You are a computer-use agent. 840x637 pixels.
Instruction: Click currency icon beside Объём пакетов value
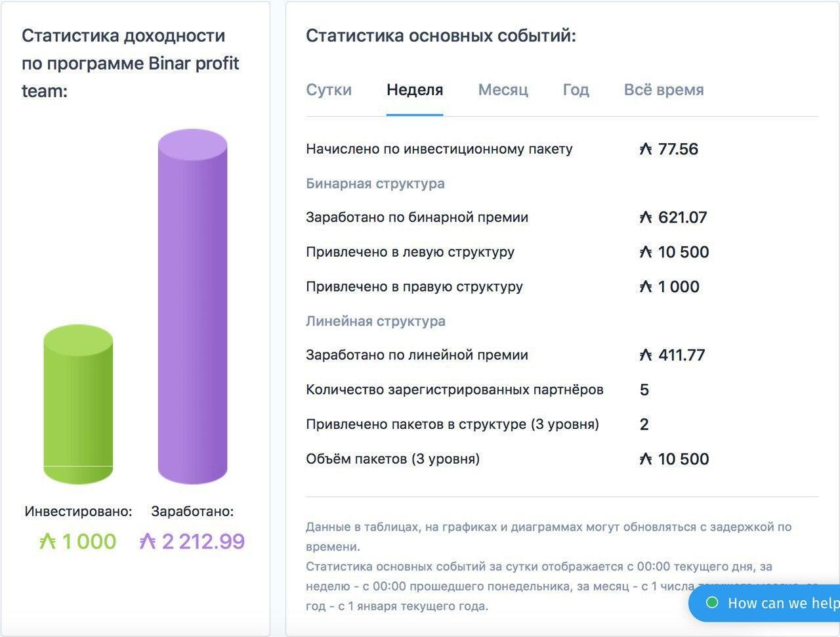pyautogui.click(x=646, y=459)
